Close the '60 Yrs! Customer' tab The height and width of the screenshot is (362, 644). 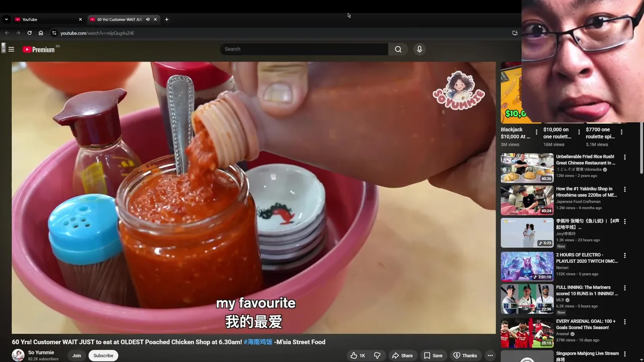(x=155, y=19)
